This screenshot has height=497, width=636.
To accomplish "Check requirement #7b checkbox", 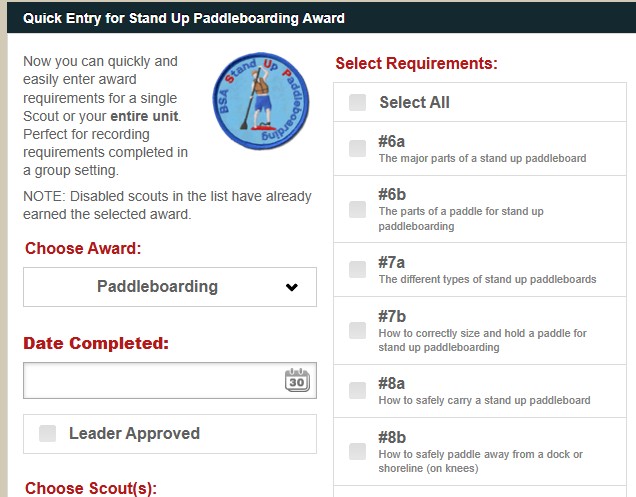I will click(357, 331).
